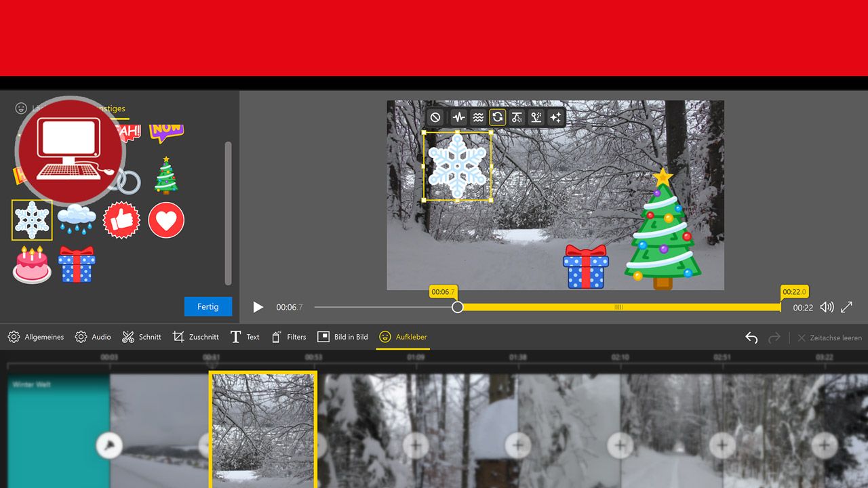This screenshot has width=868, height=488.
Task: Apply the pulse animation effect to the sticker
Action: coord(459,117)
